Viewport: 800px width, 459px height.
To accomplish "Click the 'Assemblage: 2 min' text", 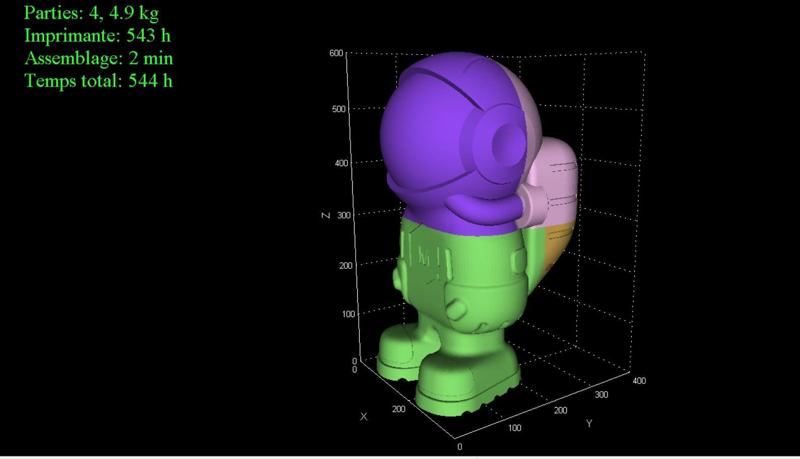I will pos(99,58).
